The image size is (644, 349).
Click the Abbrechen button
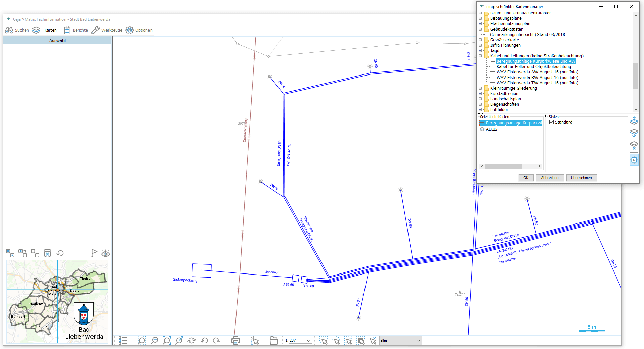(x=550, y=178)
